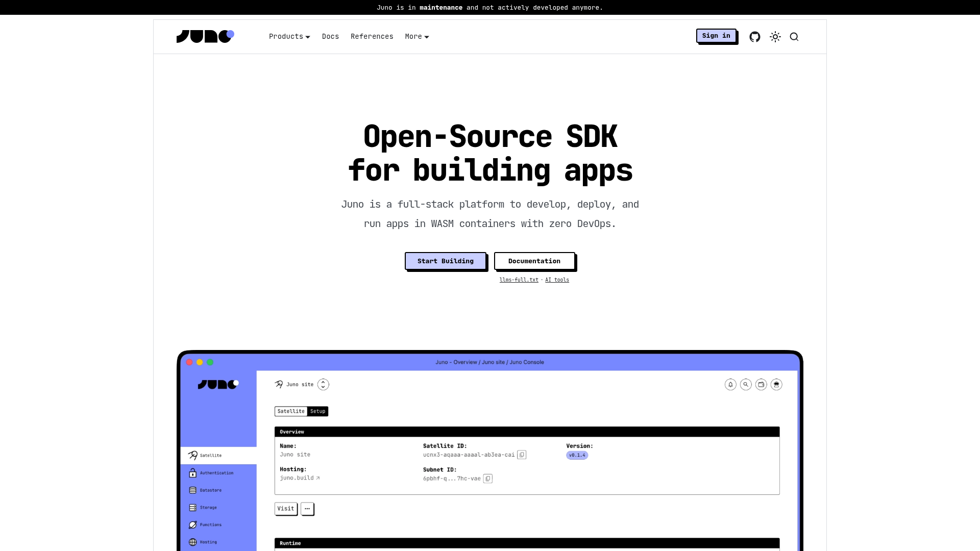
Task: Click the Juno logo in console sidebar
Action: [218, 384]
